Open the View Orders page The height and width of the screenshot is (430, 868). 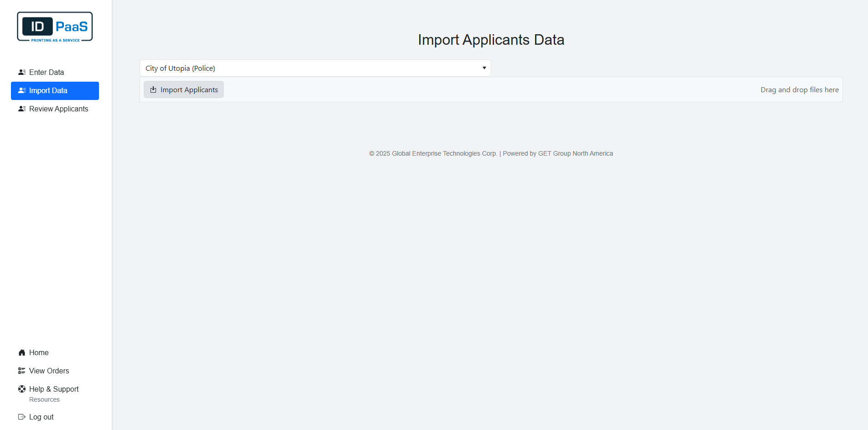pos(49,371)
